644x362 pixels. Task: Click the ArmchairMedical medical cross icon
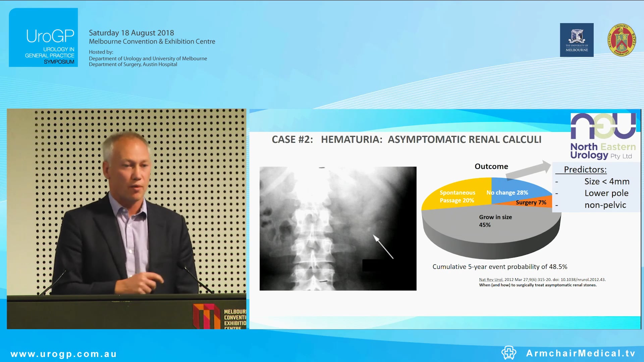pyautogui.click(x=509, y=353)
